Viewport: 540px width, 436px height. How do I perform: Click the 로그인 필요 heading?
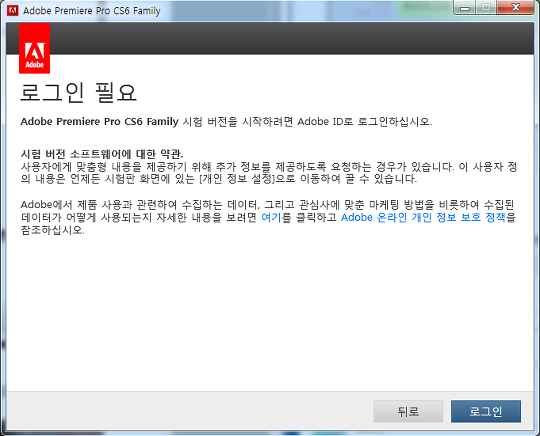click(x=79, y=92)
